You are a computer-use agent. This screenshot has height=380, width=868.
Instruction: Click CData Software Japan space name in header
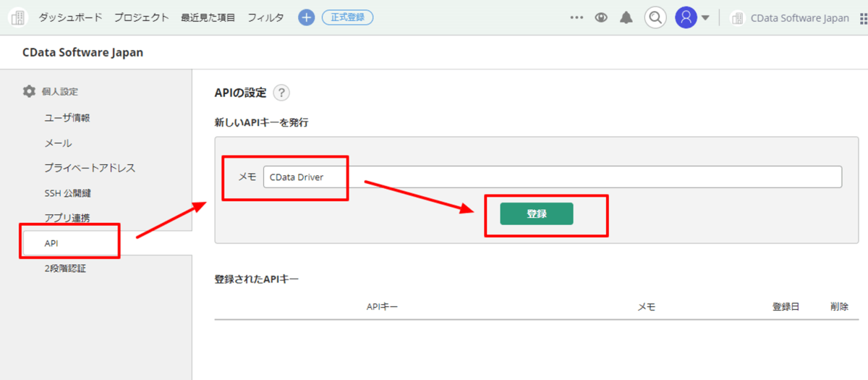(800, 18)
